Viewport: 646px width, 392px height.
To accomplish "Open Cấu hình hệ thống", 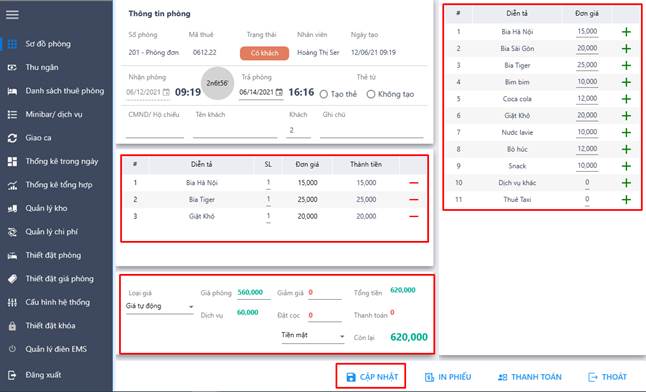I will pos(57,302).
